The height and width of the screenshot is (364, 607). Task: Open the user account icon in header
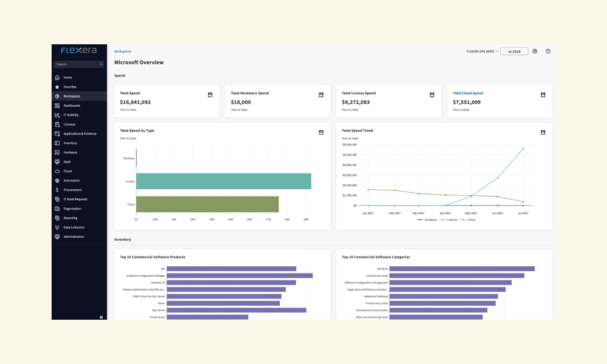pyautogui.click(x=535, y=51)
